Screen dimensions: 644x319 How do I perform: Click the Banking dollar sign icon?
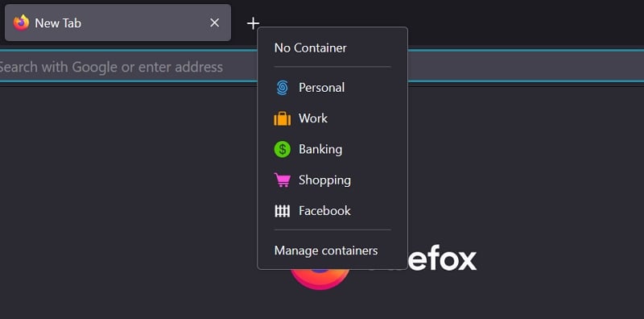point(283,149)
